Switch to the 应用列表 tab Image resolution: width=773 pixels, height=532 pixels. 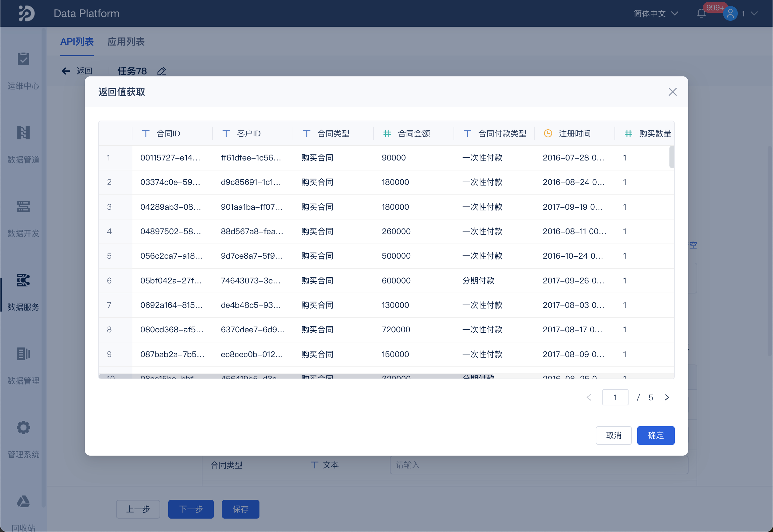tap(126, 42)
